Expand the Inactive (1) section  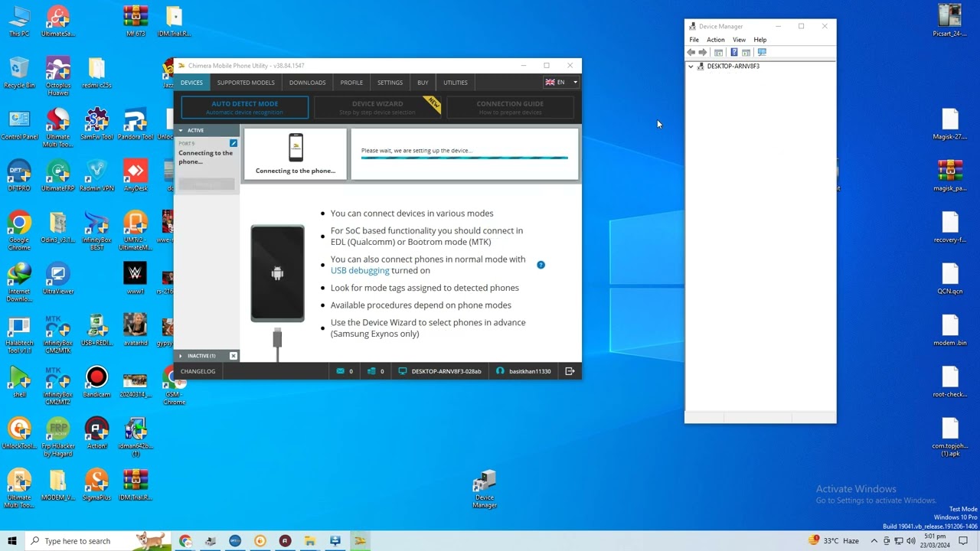[x=181, y=356]
